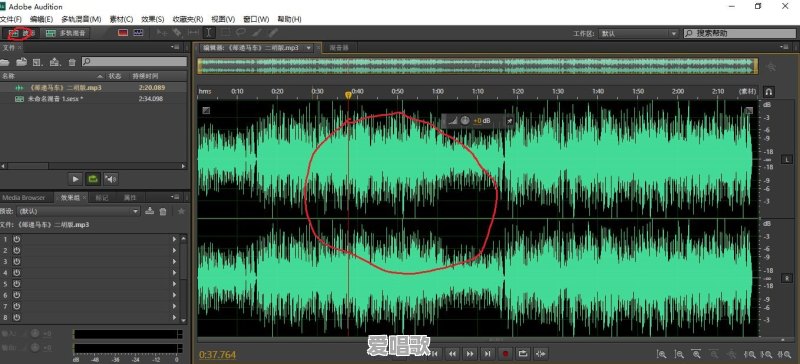Expand effect slot 3 arrow menu
The width and height of the screenshot is (800, 364).
(174, 261)
